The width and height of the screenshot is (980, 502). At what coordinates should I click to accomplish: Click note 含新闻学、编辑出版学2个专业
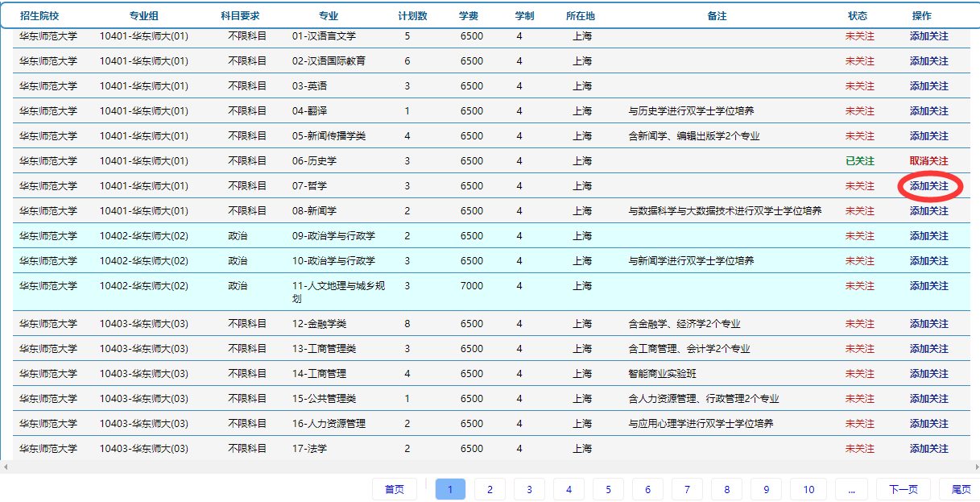pos(693,136)
